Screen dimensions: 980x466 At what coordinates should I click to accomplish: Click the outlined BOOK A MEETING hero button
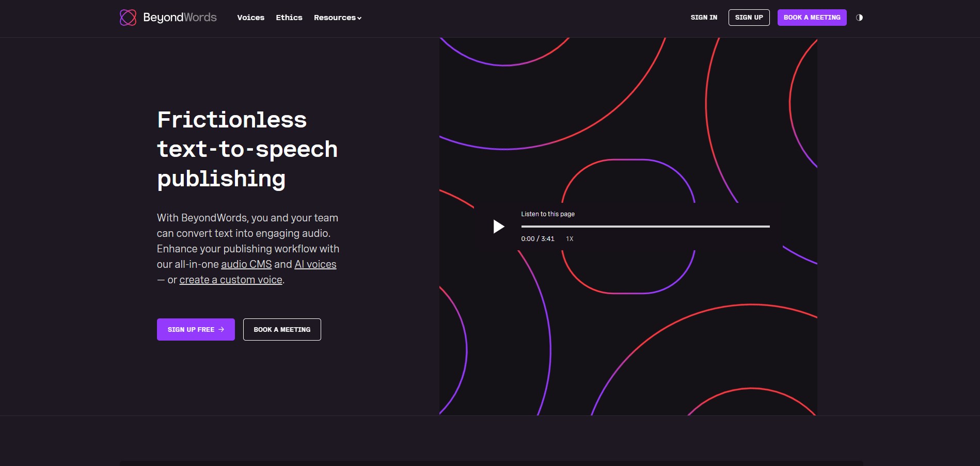[x=282, y=329]
